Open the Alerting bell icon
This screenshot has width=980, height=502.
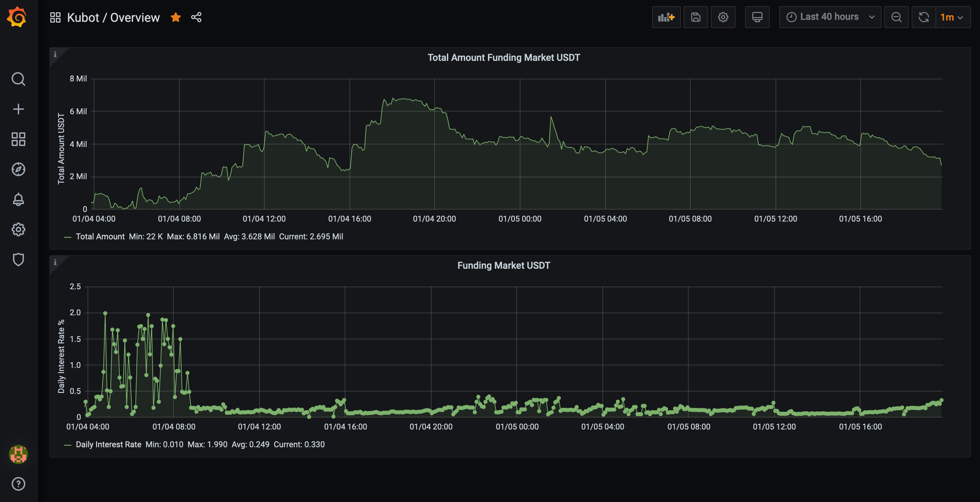click(x=18, y=199)
